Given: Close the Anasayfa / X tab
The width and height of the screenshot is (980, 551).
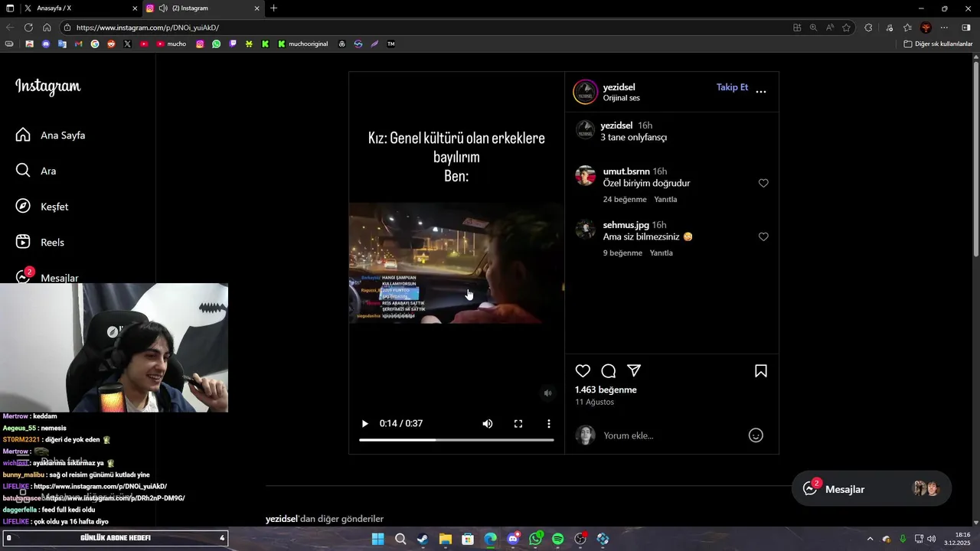Looking at the screenshot, I should [135, 8].
